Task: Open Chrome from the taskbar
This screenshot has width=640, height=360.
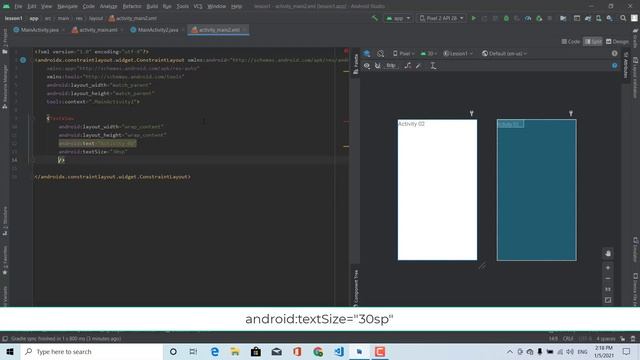Action: coord(318,351)
